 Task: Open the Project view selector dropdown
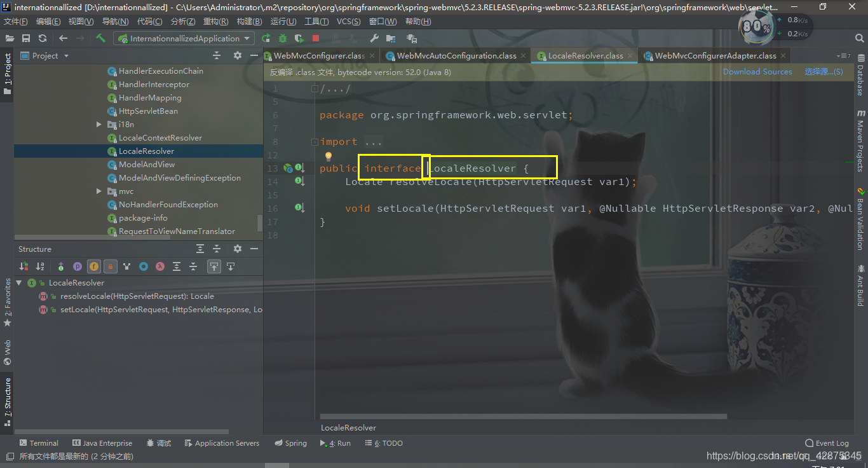click(44, 55)
